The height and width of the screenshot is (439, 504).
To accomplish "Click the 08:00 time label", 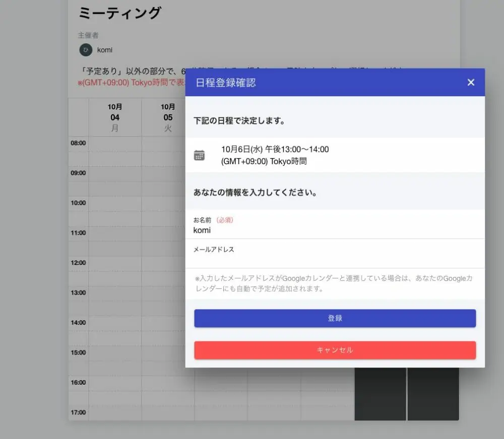I will point(78,143).
